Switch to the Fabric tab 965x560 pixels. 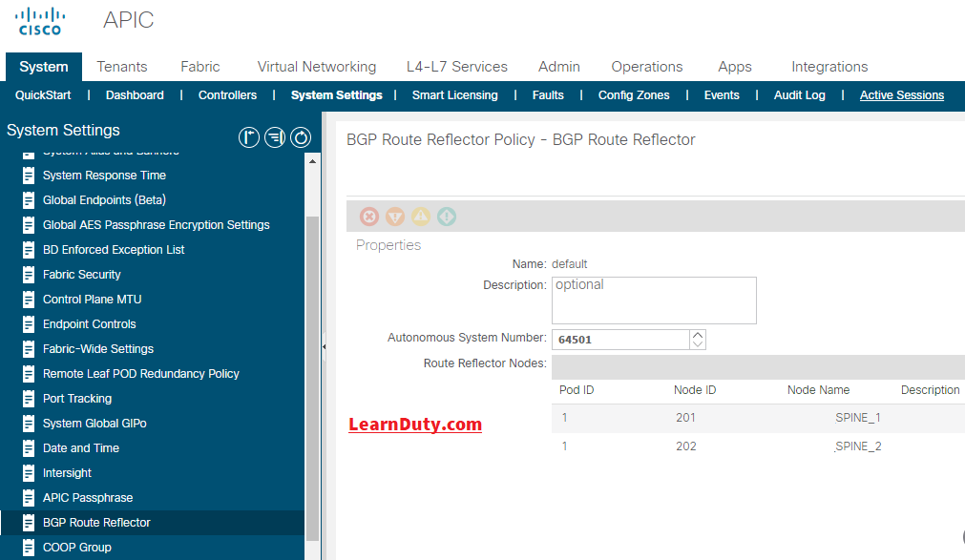coord(200,67)
